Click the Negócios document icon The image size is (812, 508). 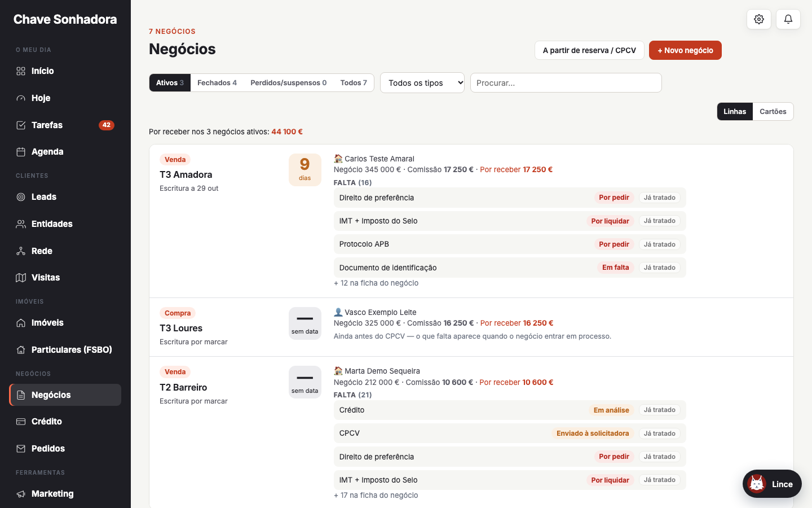pos(21,395)
